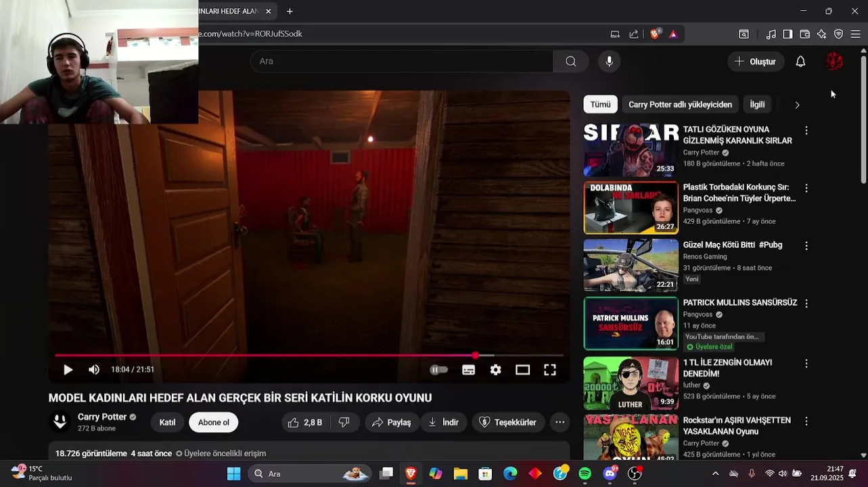Select the İlgili filter chip

point(757,104)
